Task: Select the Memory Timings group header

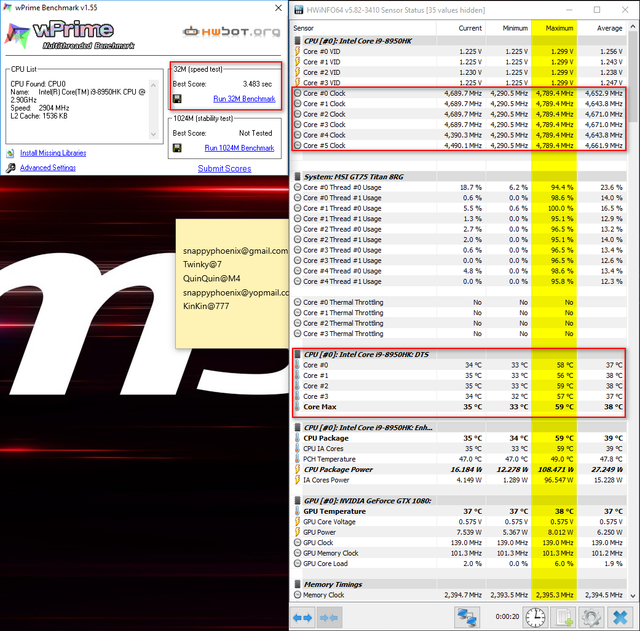Action: click(460, 584)
